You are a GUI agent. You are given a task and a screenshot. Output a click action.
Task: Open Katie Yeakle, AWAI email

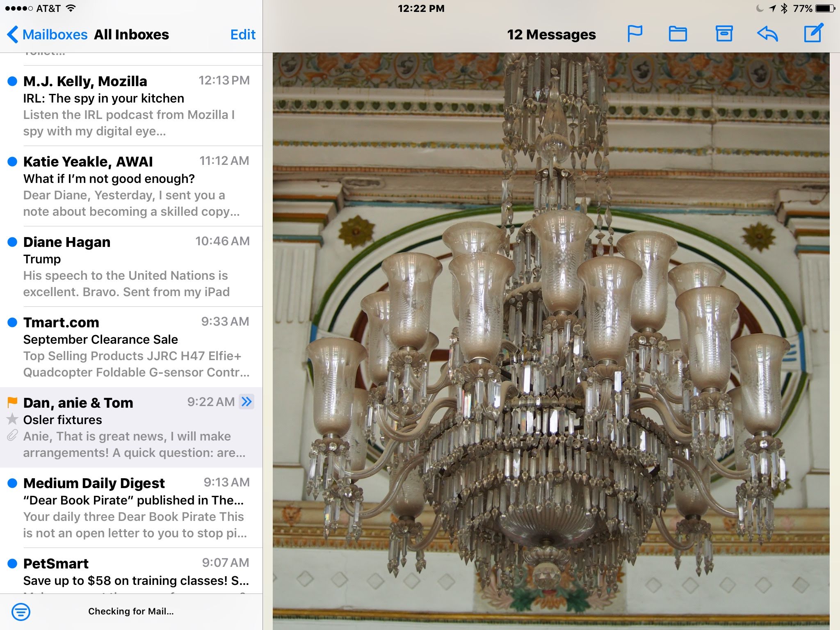[x=131, y=186]
